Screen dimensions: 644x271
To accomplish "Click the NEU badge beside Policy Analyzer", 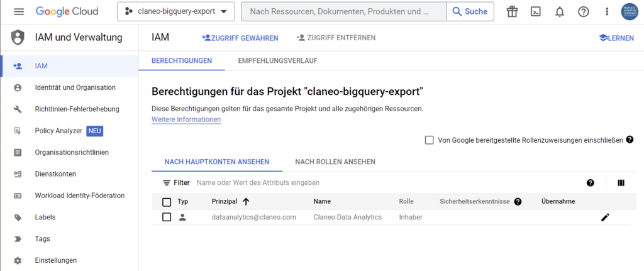I will point(94,131).
